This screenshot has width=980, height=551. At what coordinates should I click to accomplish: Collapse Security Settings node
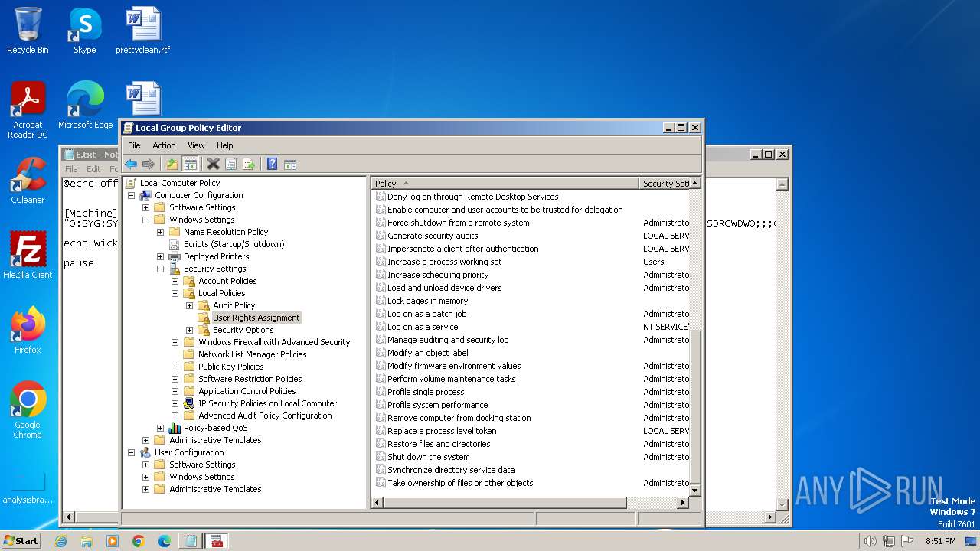click(160, 269)
